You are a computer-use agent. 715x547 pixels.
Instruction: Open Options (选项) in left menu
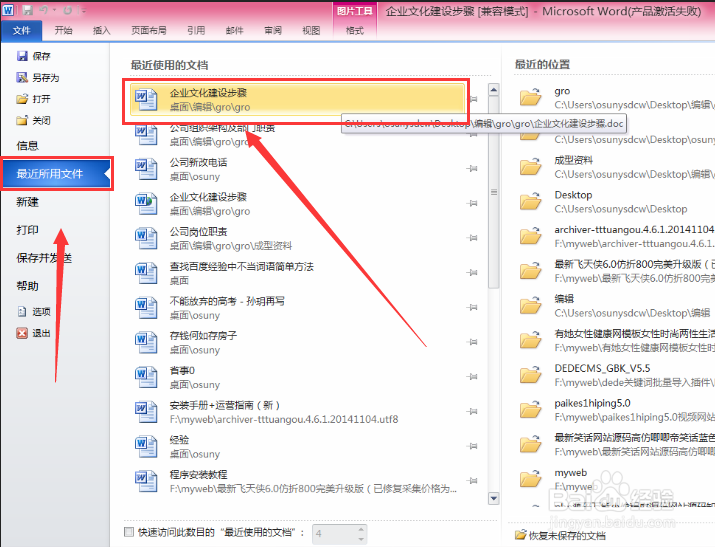34,312
